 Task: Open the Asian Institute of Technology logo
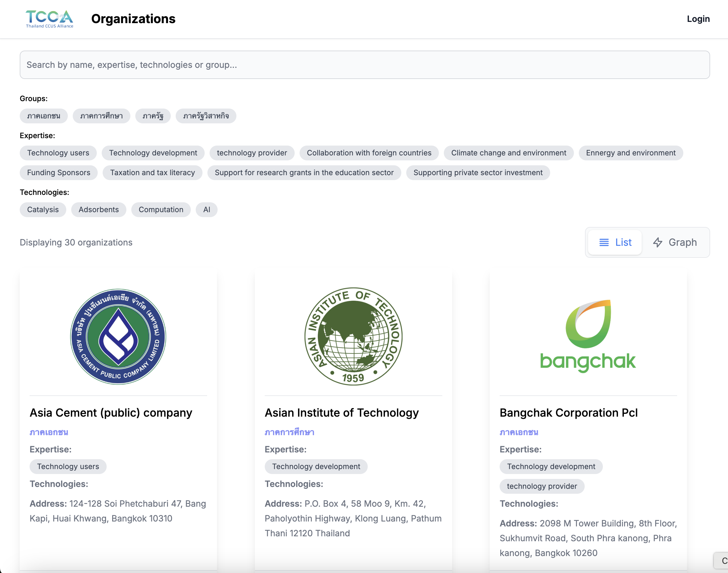click(353, 336)
